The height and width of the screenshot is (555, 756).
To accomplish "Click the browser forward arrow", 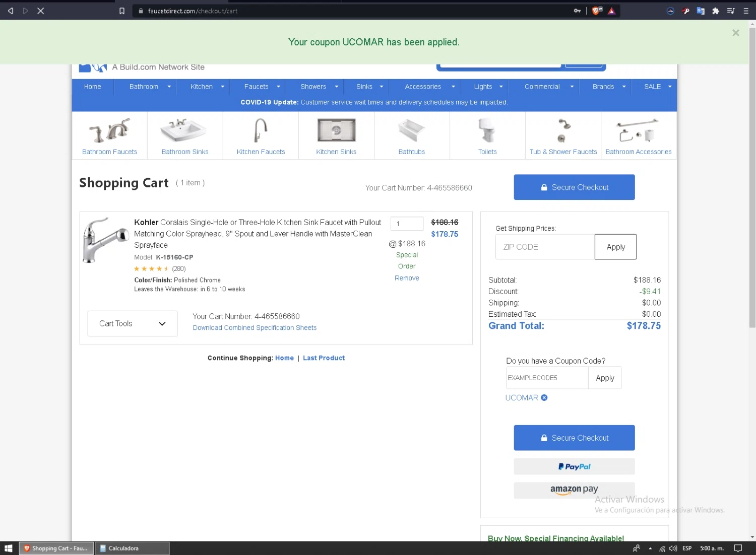I will click(x=25, y=11).
